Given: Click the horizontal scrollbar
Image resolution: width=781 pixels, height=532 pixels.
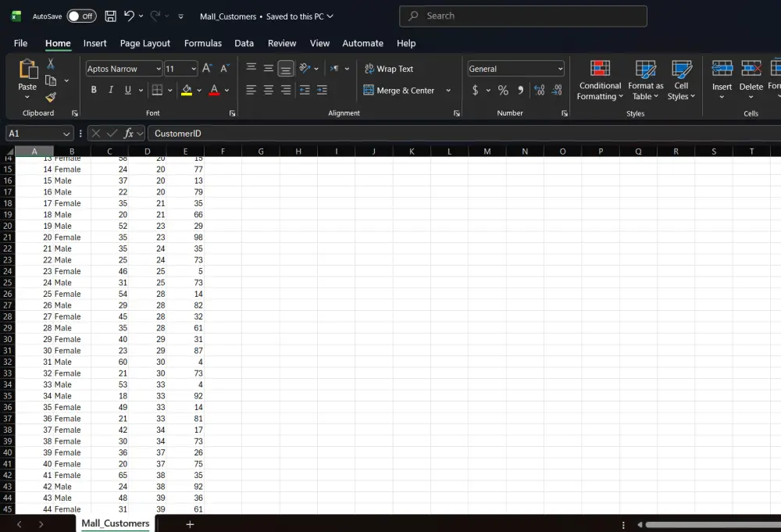Looking at the screenshot, I should (x=713, y=524).
